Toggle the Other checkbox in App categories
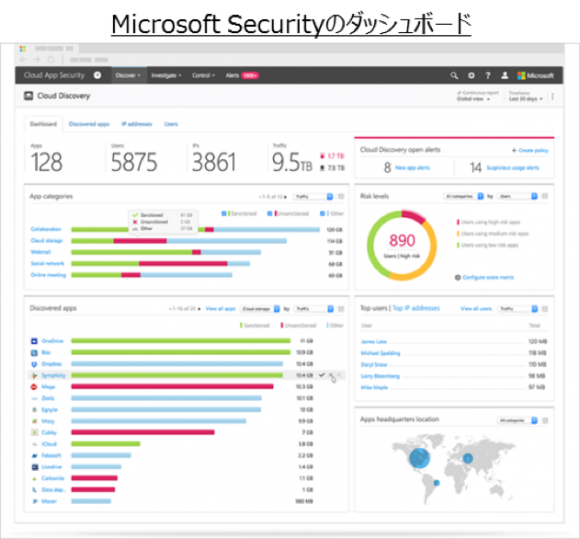The width and height of the screenshot is (580, 539). [322, 213]
